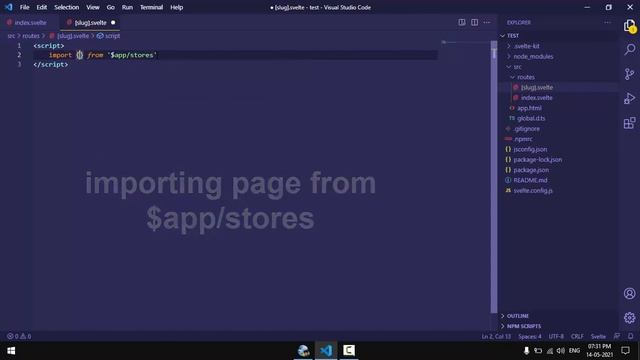Open Windows Start button
The height and width of the screenshot is (360, 640).
11,351
